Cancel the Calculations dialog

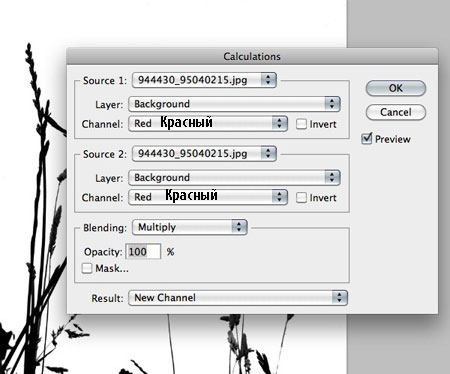pyautogui.click(x=396, y=112)
